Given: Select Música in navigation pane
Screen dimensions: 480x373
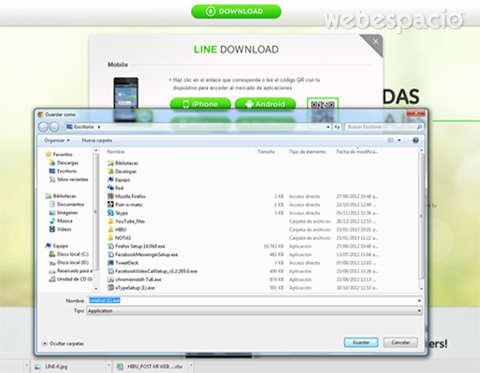Looking at the screenshot, I should 61,221.
